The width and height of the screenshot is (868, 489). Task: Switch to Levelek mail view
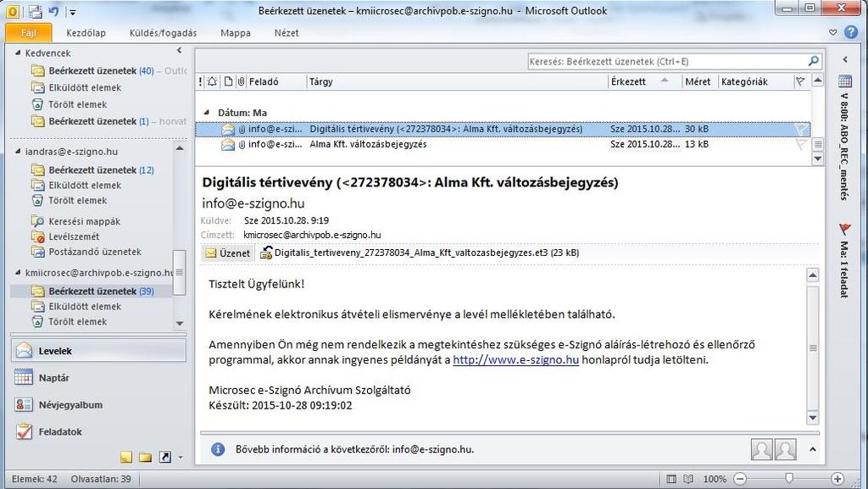[98, 351]
